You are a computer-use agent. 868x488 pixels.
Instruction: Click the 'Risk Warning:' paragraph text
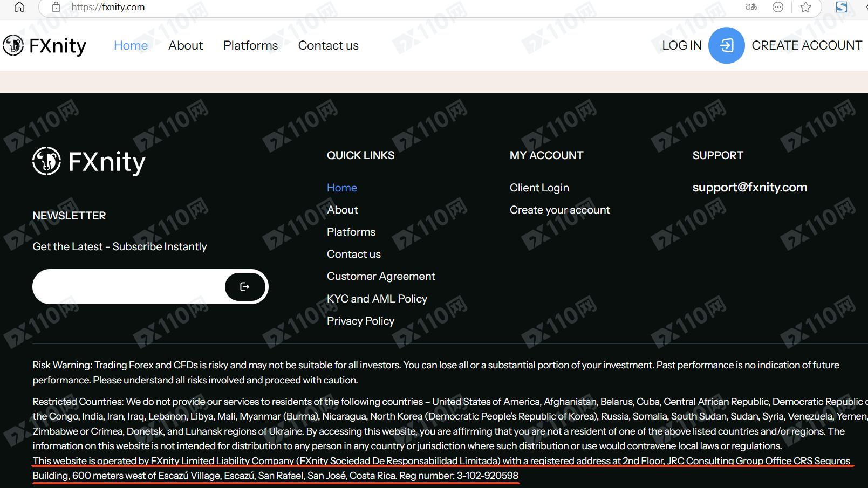point(436,373)
